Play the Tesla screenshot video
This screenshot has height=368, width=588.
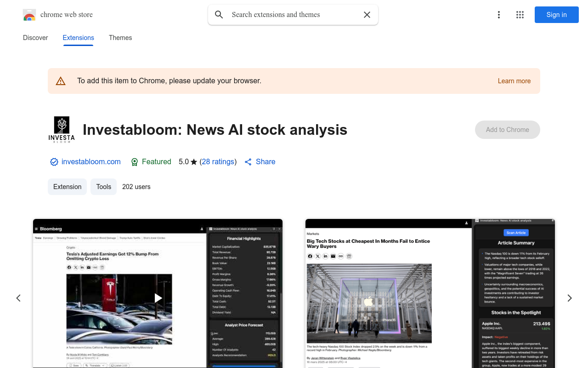pyautogui.click(x=158, y=298)
